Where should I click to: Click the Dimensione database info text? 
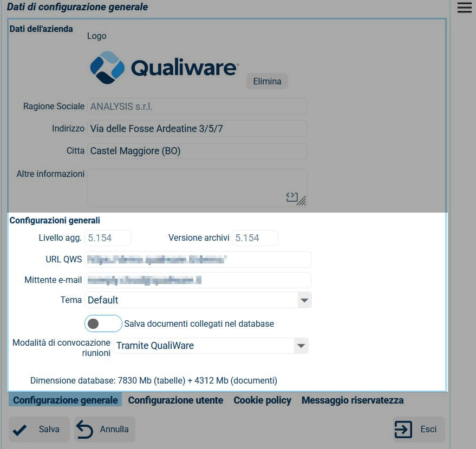click(154, 380)
